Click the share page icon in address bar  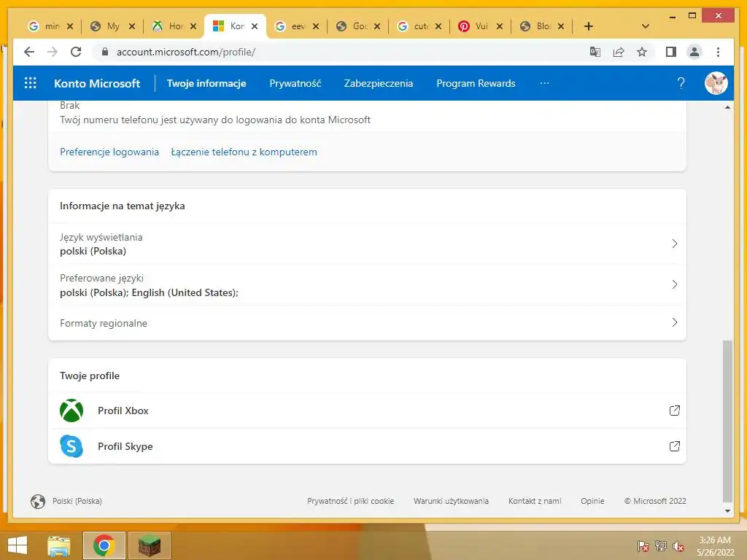619,52
